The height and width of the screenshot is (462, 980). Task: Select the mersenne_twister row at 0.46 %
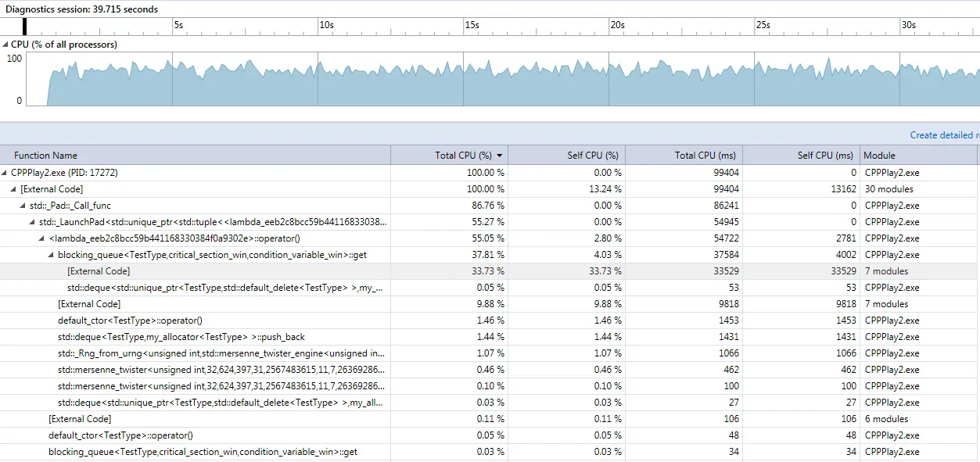coord(490,369)
